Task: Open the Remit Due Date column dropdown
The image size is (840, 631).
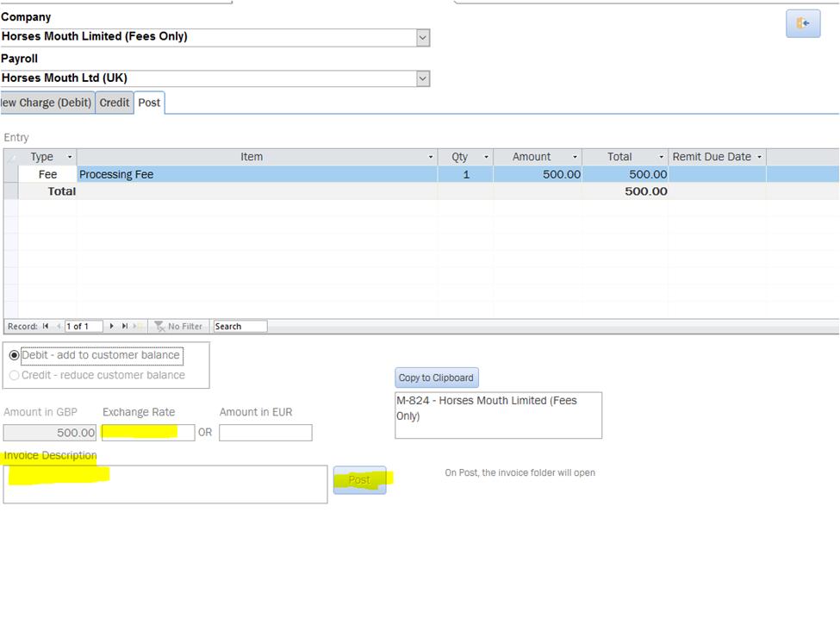Action: click(x=759, y=157)
